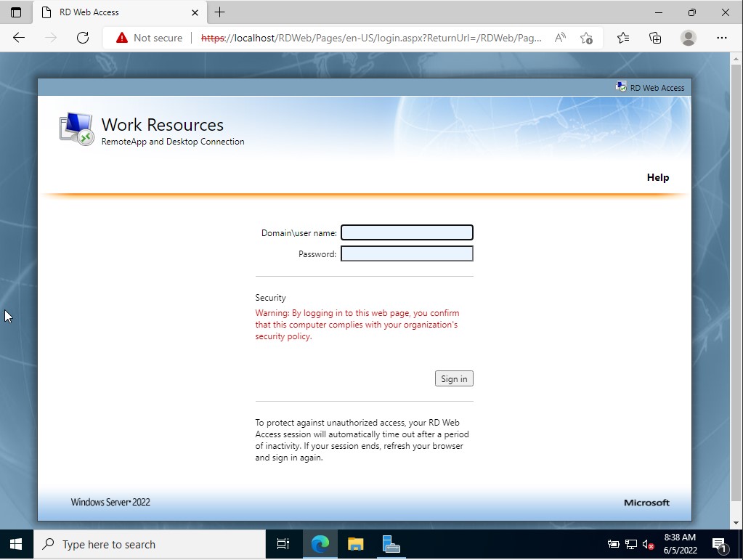
Task: Click the red security Warning text
Action: pyautogui.click(x=357, y=325)
